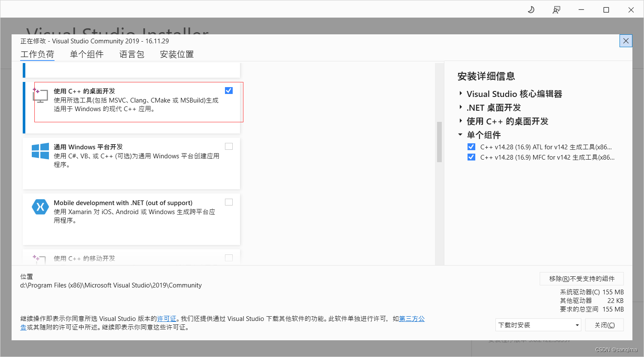The height and width of the screenshot is (357, 644).
Task: Uncheck 使用 C++ 的桌面开发 workload
Action: click(x=229, y=91)
